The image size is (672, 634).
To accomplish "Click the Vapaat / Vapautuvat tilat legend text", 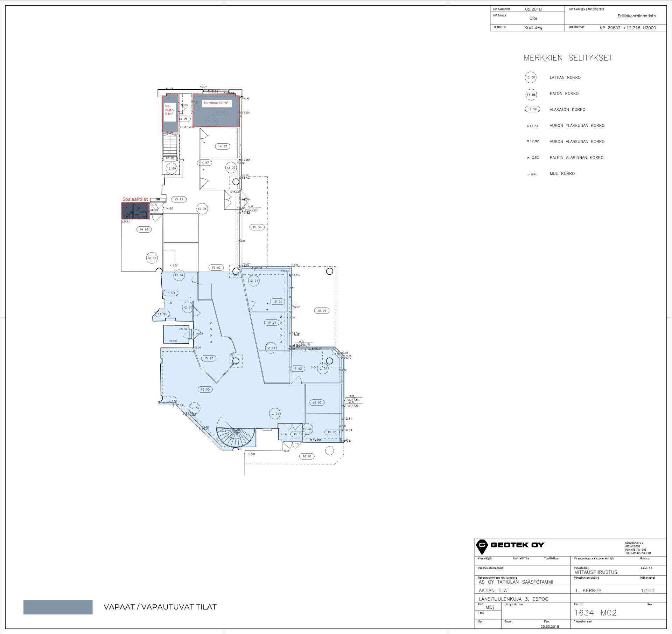I will pyautogui.click(x=160, y=607).
